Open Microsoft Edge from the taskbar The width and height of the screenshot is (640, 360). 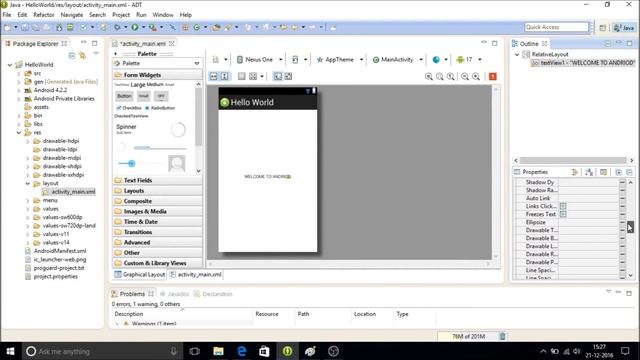pyautogui.click(x=242, y=351)
